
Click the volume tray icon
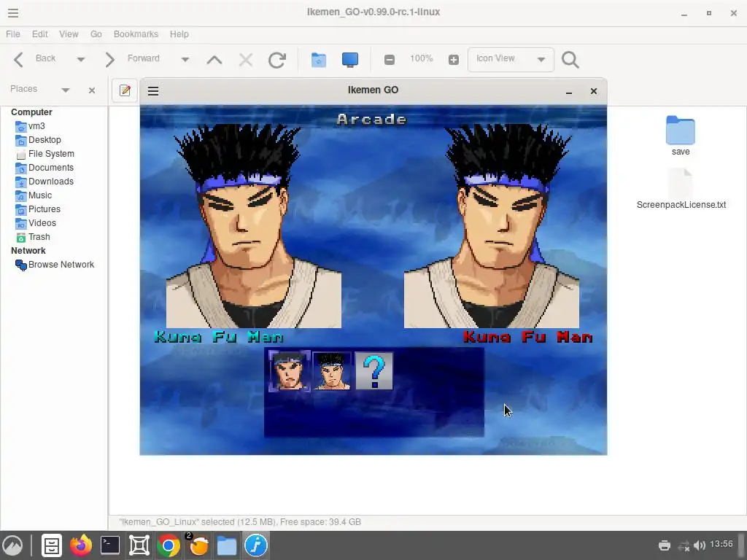tap(700, 545)
